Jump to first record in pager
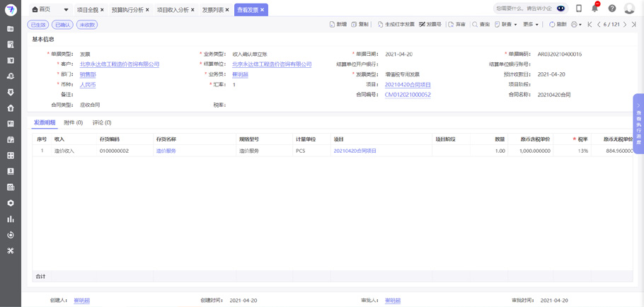 pos(590,25)
